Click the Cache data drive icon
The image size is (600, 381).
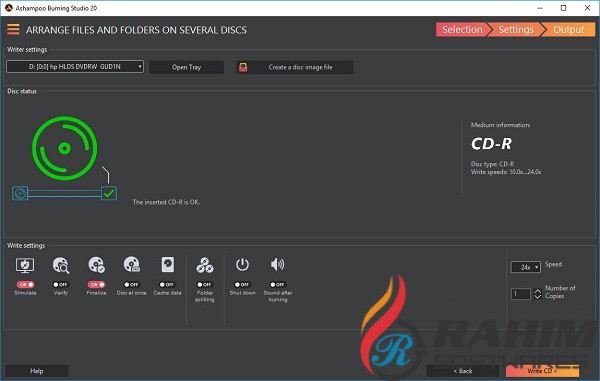[x=168, y=264]
